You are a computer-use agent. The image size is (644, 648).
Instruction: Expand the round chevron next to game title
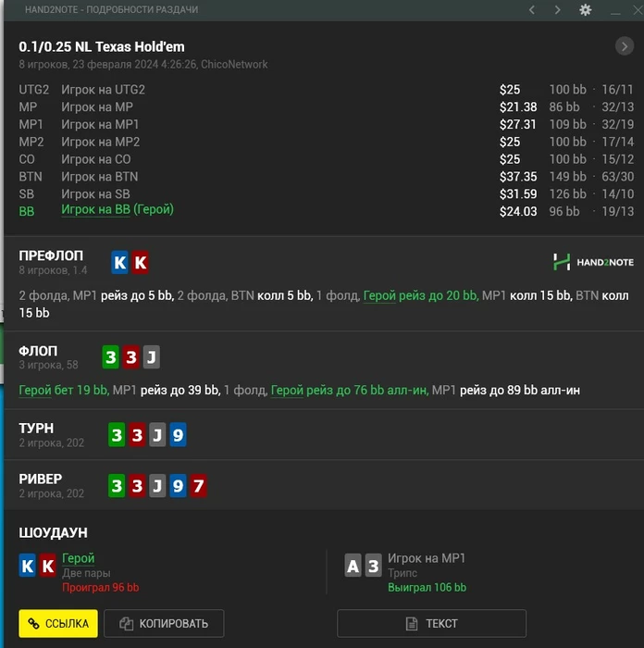click(x=625, y=46)
